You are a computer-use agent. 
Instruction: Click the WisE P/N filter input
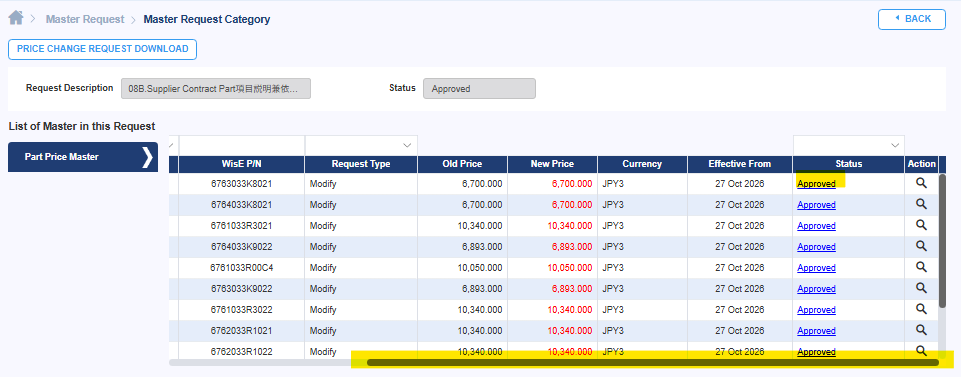point(241,145)
